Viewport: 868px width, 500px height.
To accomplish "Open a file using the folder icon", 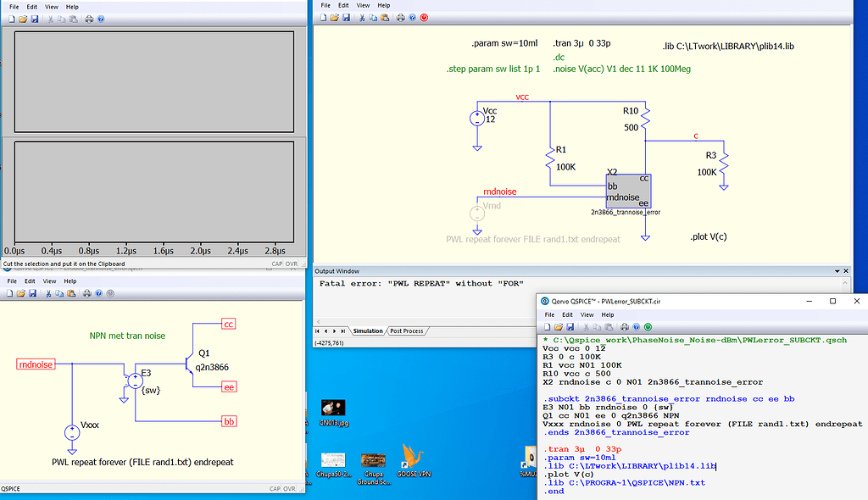I will click(x=335, y=17).
